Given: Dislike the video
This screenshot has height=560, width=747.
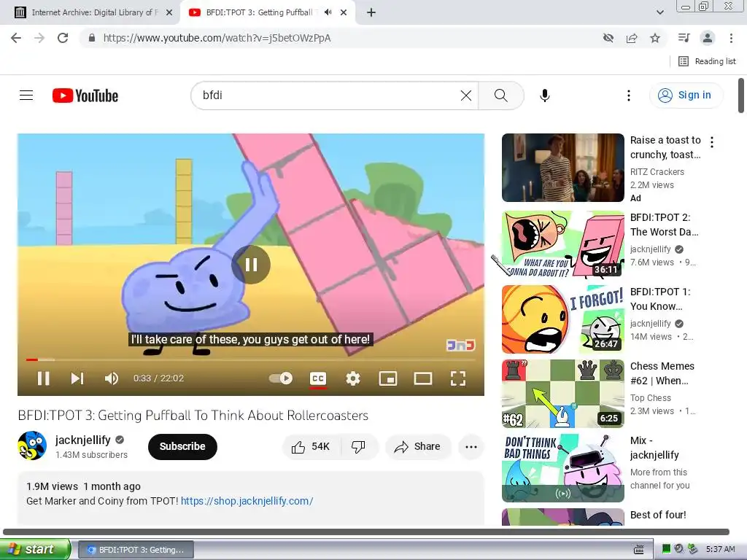Looking at the screenshot, I should (358, 447).
